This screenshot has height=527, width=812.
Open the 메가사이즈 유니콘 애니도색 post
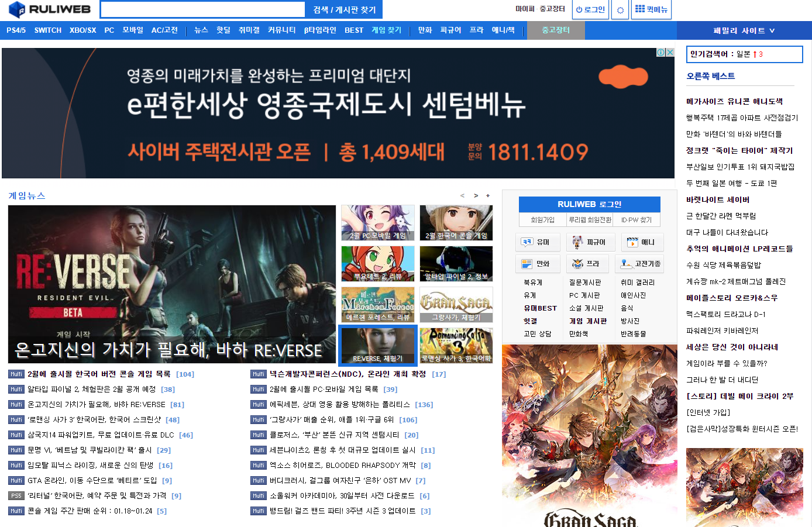[x=734, y=101]
